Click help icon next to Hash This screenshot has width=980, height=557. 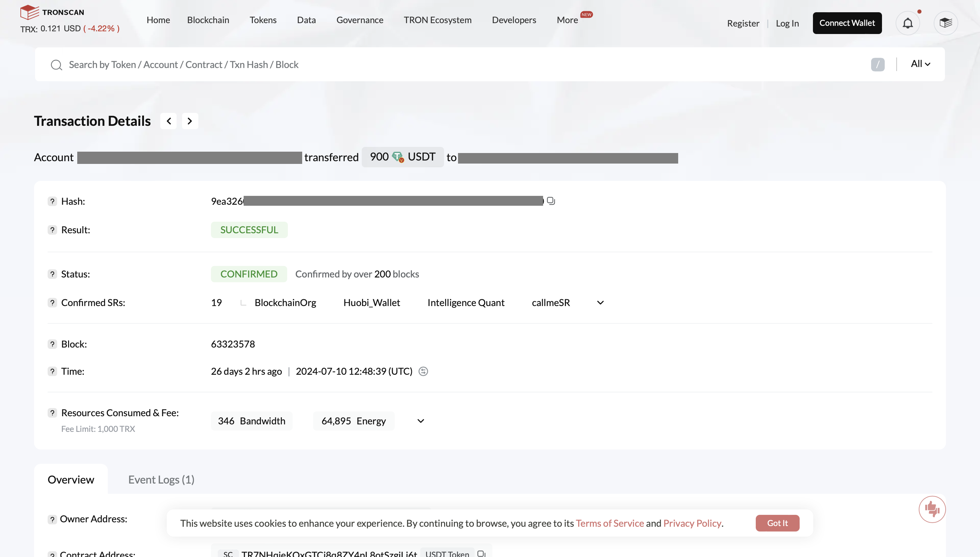[52, 201]
